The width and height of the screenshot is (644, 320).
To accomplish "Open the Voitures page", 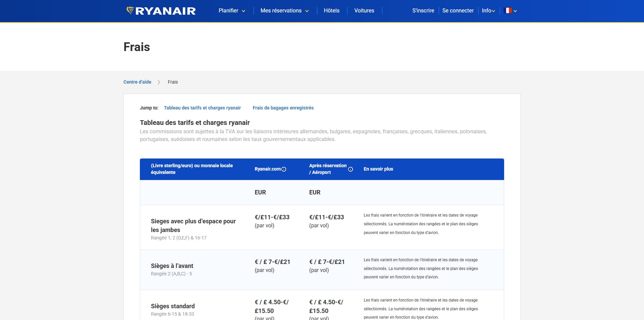I will pos(364,11).
